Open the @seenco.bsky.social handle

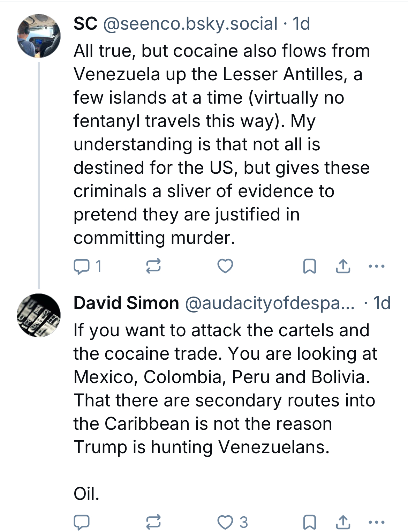pos(190,24)
